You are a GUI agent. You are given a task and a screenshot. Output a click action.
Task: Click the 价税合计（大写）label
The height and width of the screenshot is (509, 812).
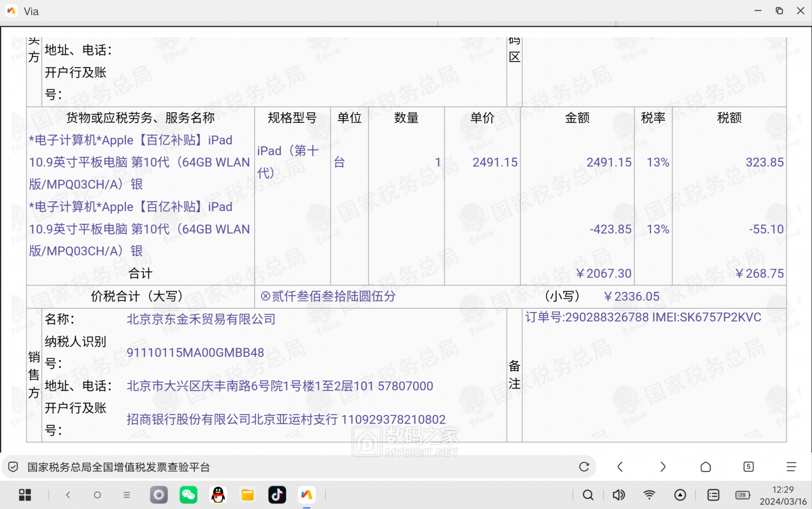(137, 296)
